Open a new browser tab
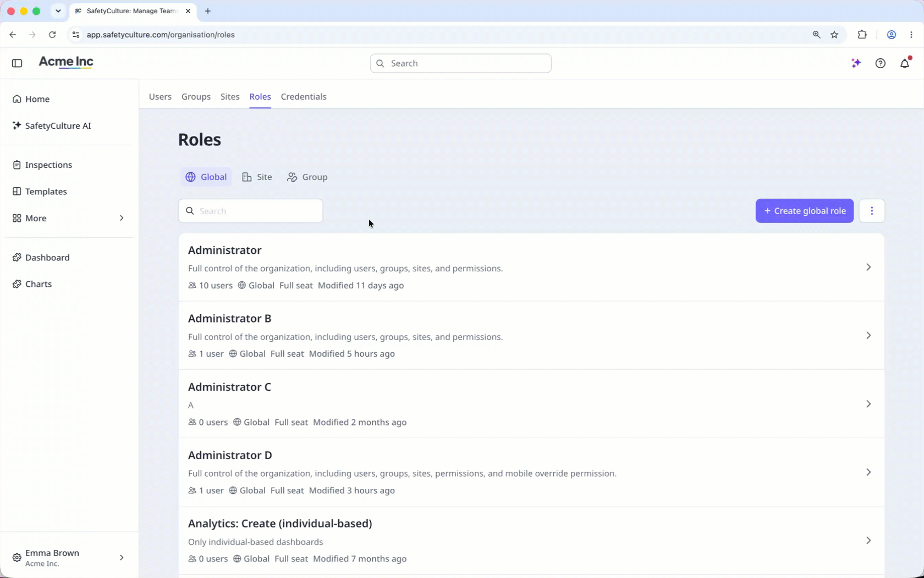Screen dimensions: 924x578 [208, 11]
